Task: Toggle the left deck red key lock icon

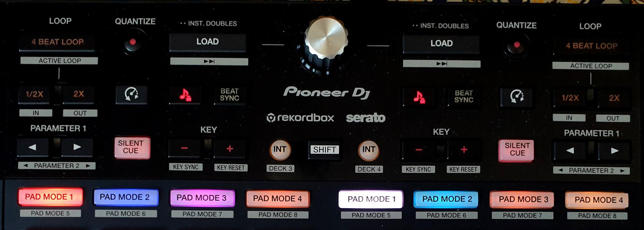Action: 185,95
